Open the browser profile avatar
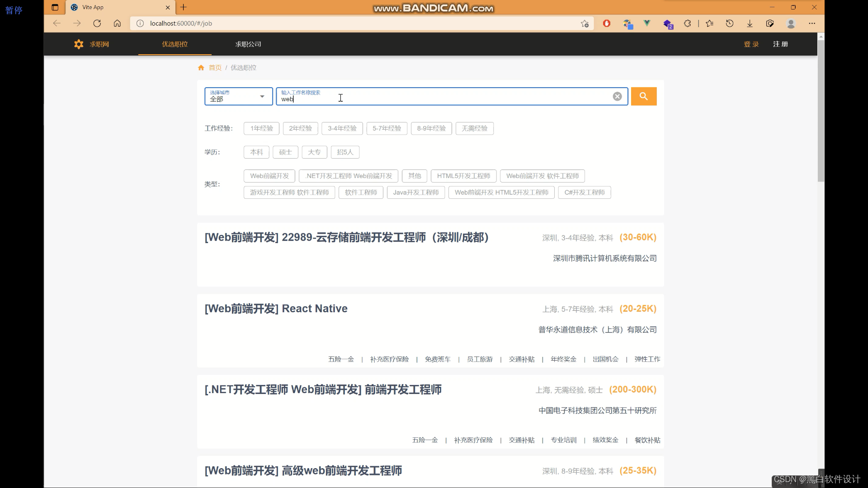The width and height of the screenshot is (868, 488). coord(791,23)
